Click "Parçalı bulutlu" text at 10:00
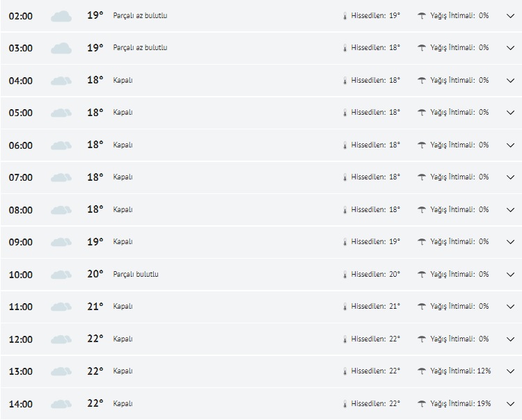Image resolution: width=522 pixels, height=420 pixels. point(136,274)
